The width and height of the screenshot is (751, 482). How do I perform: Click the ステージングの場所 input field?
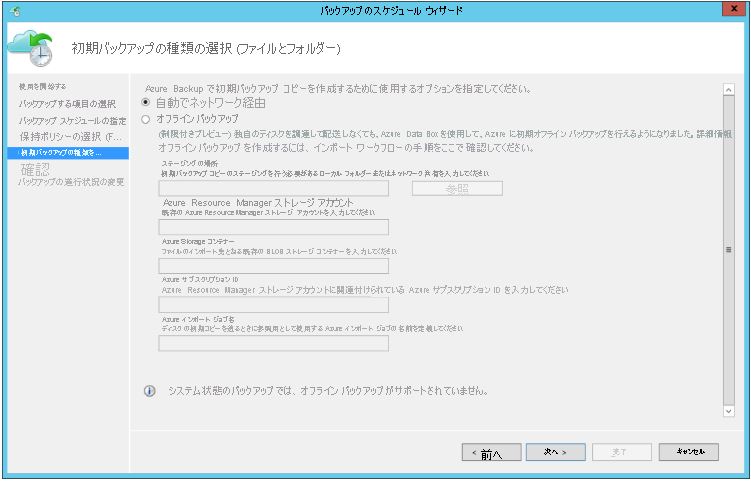click(x=273, y=189)
